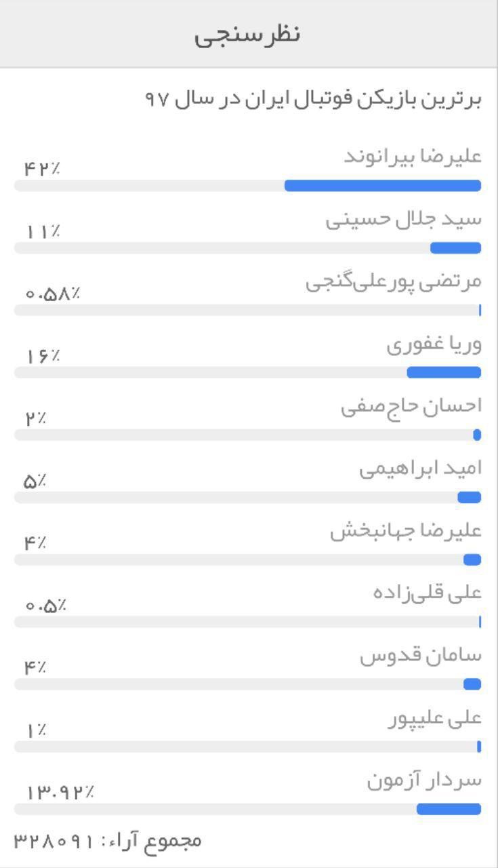Vote for سامان قدوس
Image resolution: width=498 pixels, height=868 pixels.
[420, 656]
